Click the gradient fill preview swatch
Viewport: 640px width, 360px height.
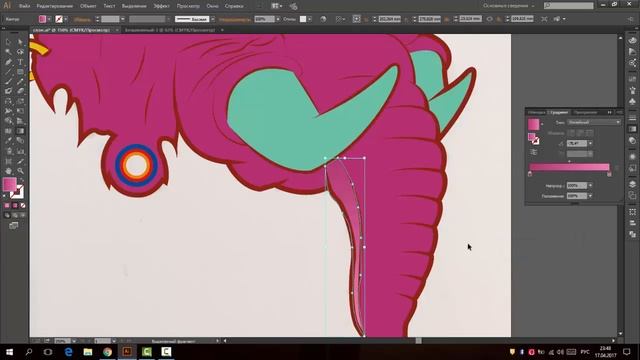click(x=533, y=124)
